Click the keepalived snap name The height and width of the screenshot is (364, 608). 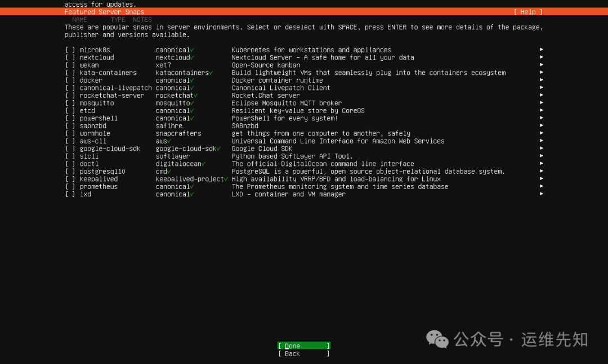[99, 179]
